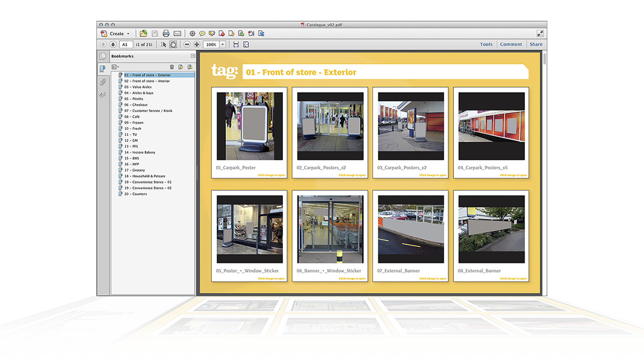644x362 pixels.
Task: Click the sticky note comment icon
Action: click(x=202, y=34)
